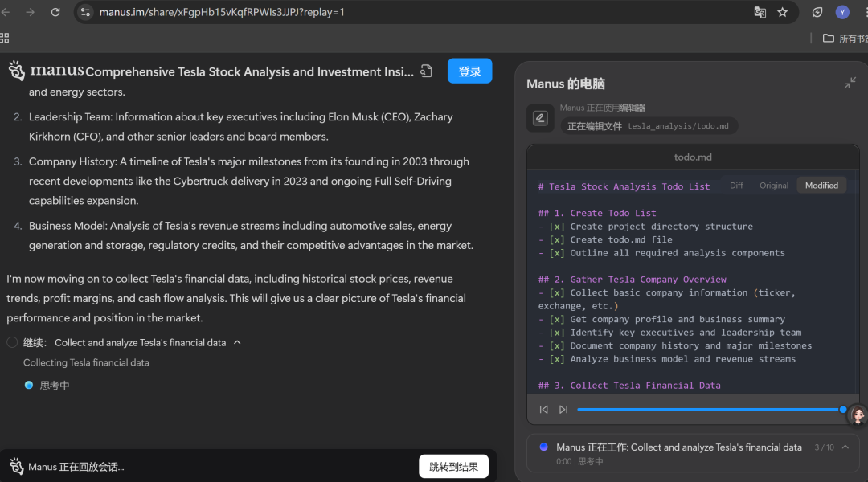Skip to next step in replay
The image size is (868, 482).
pos(563,410)
